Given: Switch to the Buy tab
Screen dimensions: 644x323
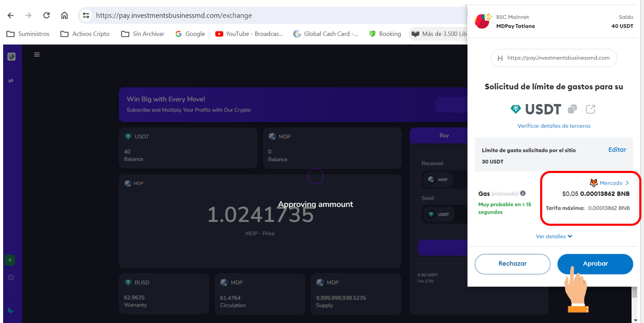Looking at the screenshot, I should [x=444, y=135].
